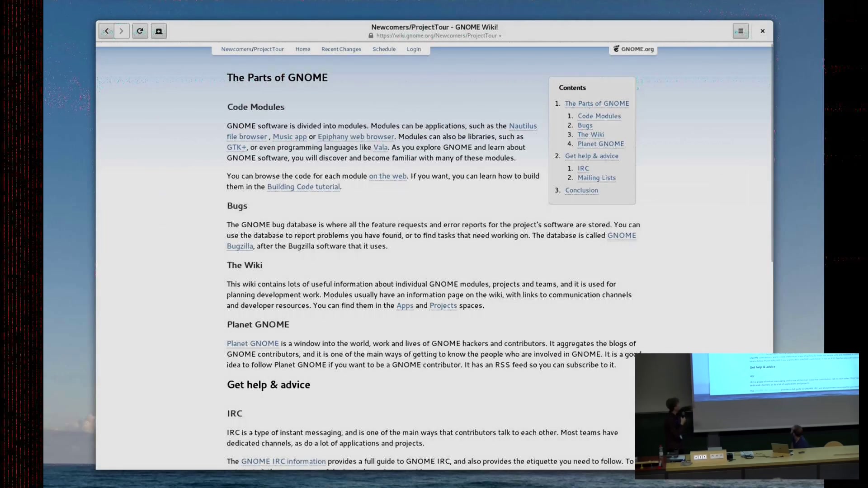The image size is (868, 488).
Task: Click the 'IRC' section heading
Action: tap(235, 413)
